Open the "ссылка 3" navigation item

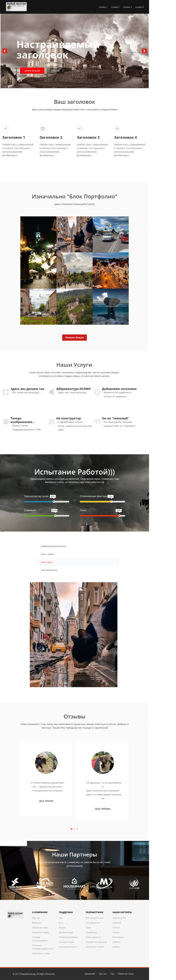pos(127,7)
